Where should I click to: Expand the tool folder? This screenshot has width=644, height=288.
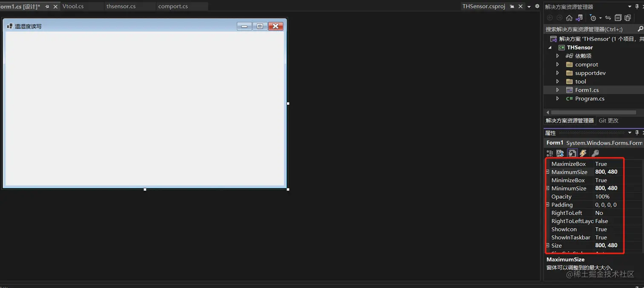coord(558,81)
